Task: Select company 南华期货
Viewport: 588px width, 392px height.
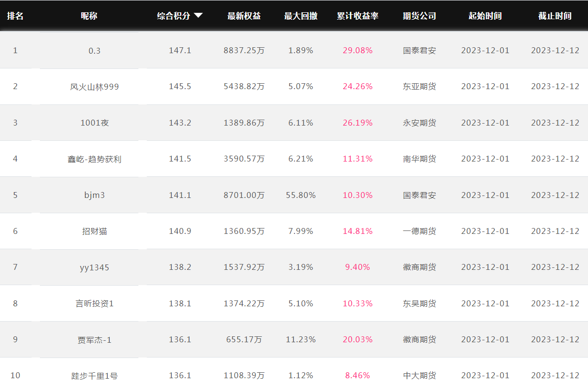Action: point(419,159)
